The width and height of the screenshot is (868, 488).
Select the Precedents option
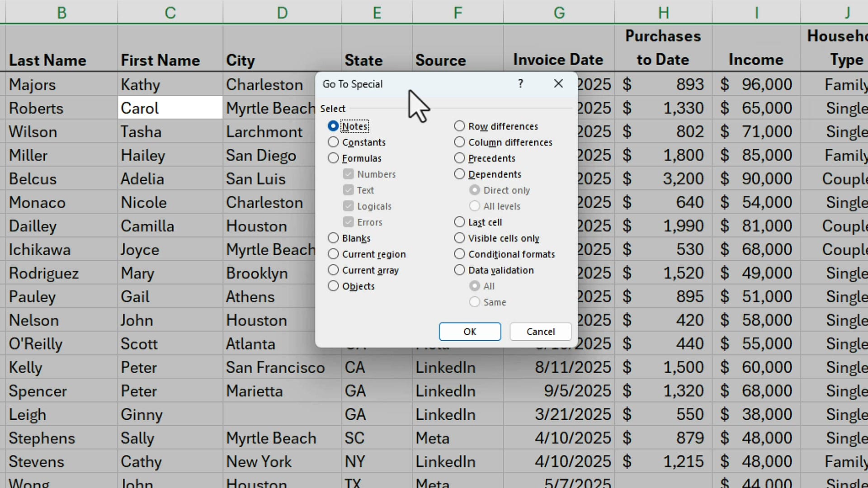click(x=459, y=158)
